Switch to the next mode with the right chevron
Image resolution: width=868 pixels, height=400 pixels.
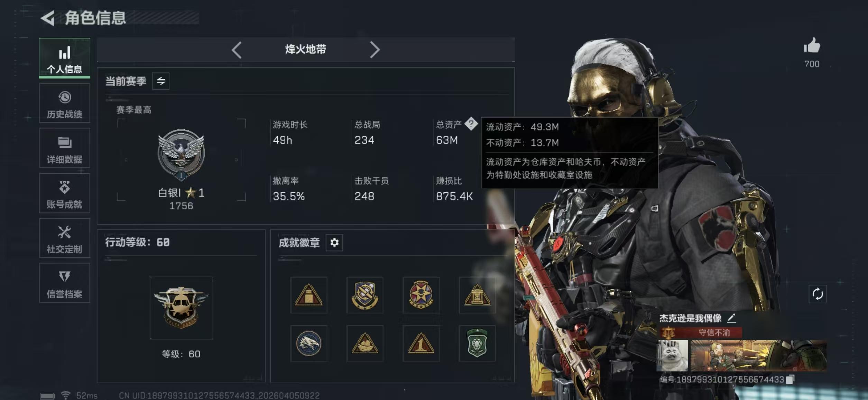pos(375,50)
